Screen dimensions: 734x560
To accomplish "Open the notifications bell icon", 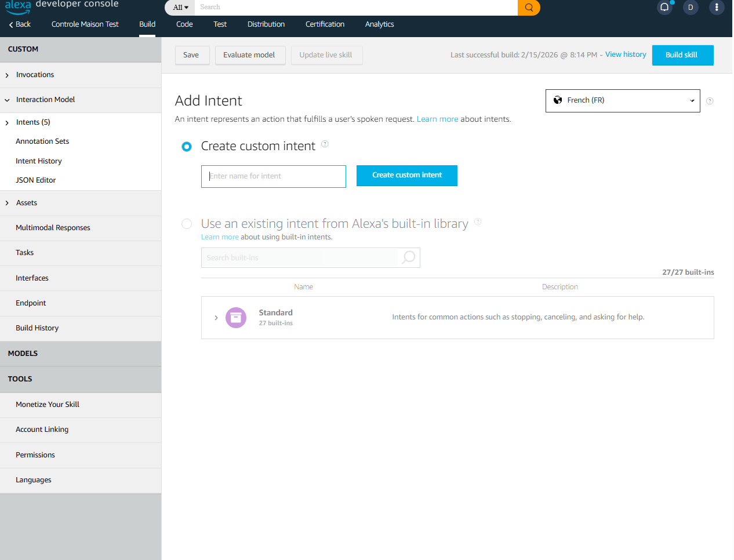I will pos(664,8).
